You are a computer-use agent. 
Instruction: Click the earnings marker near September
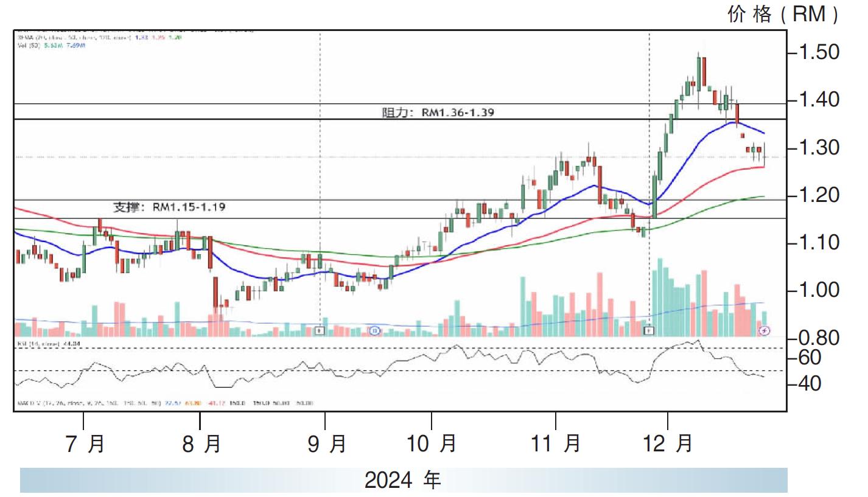coord(320,331)
